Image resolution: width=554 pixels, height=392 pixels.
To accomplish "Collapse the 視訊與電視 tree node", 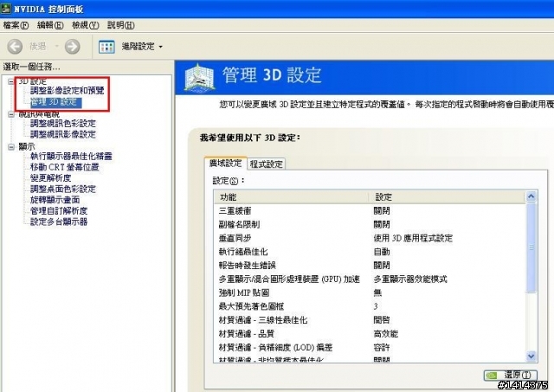I will 11,114.
